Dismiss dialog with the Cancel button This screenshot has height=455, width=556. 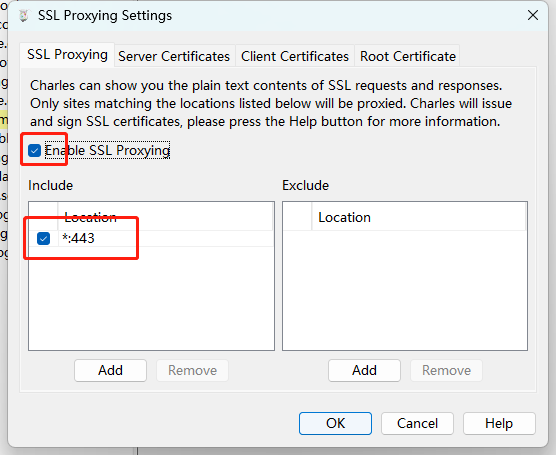point(417,423)
